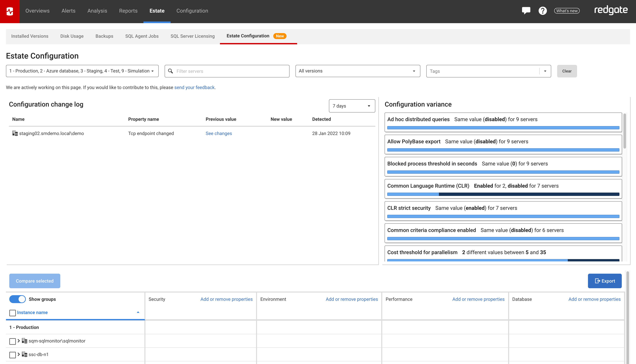The width and height of the screenshot is (636, 364).
Task: Click the server icon beside staging02.smdemo.local\demo
Action: 15,133
